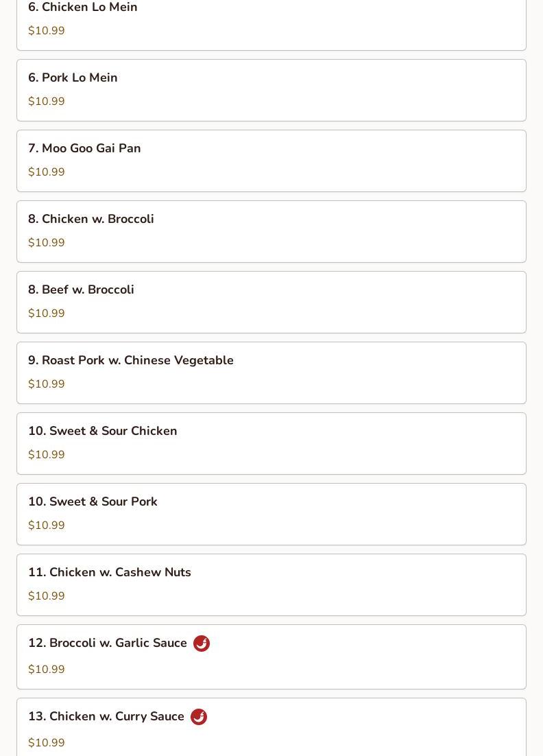Click the price under Broccoli w. Garlic Sauce
This screenshot has width=543, height=756.
coord(46,669)
